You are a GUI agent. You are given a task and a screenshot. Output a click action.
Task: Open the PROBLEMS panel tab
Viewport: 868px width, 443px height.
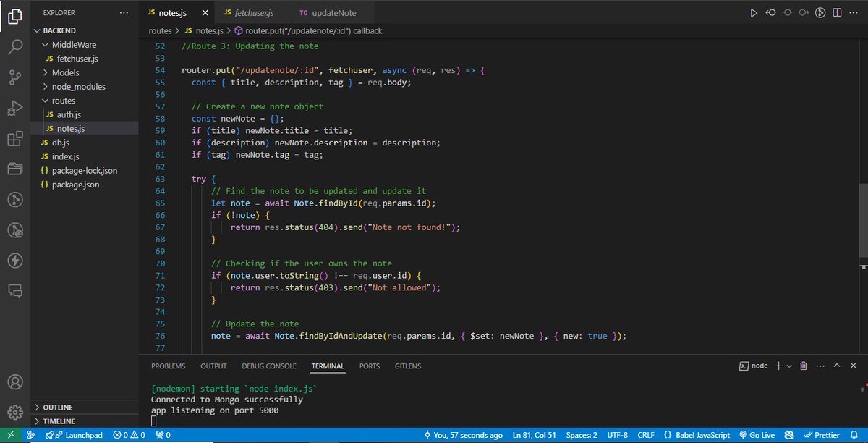click(x=168, y=366)
